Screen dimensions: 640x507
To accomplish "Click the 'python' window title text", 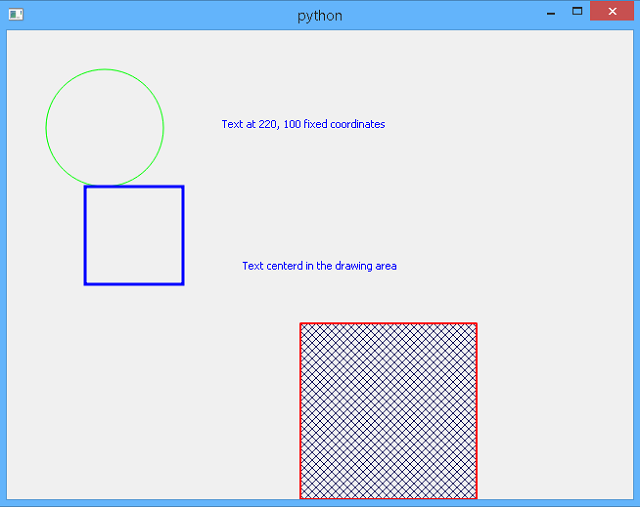I will click(320, 16).
